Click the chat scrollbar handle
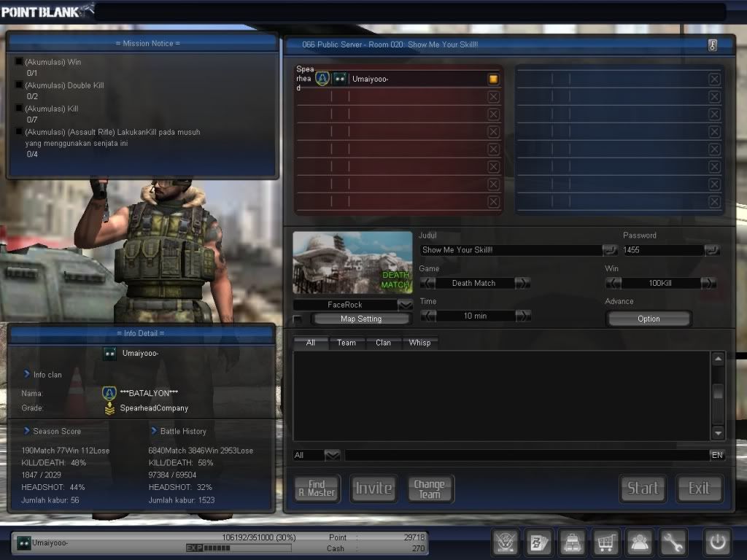 (x=718, y=392)
